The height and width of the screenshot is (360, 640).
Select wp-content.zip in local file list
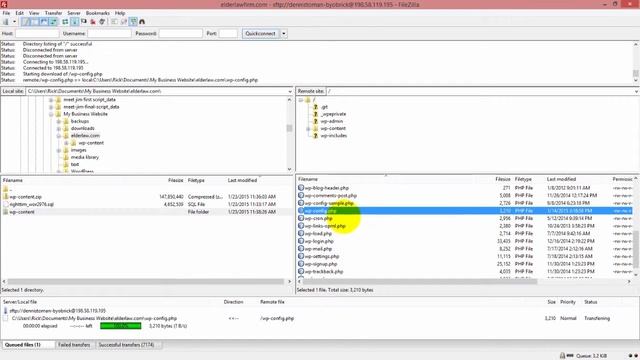(x=25, y=197)
